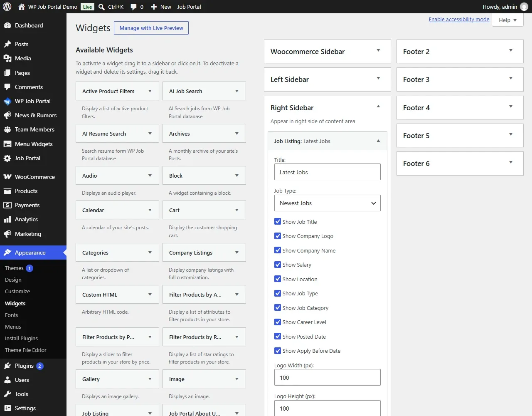
Task: Click the Tools wrench icon
Action: [7, 394]
